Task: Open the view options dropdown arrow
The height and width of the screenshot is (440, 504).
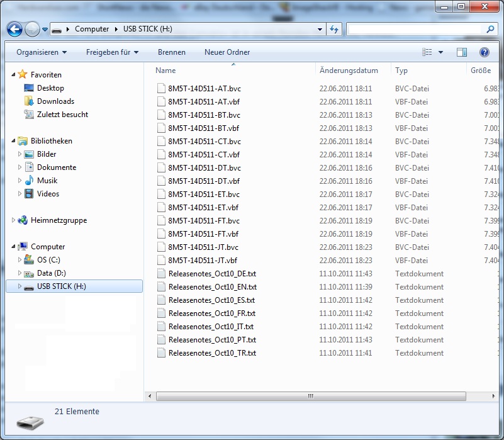Action: click(x=440, y=52)
